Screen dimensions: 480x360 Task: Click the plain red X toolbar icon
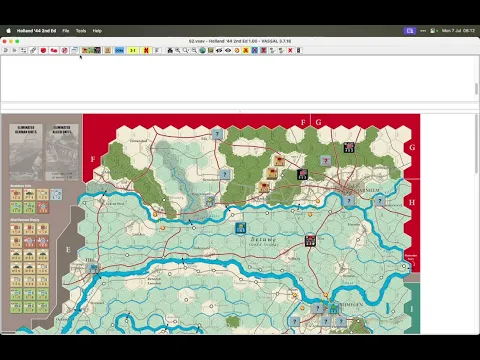pos(290,50)
